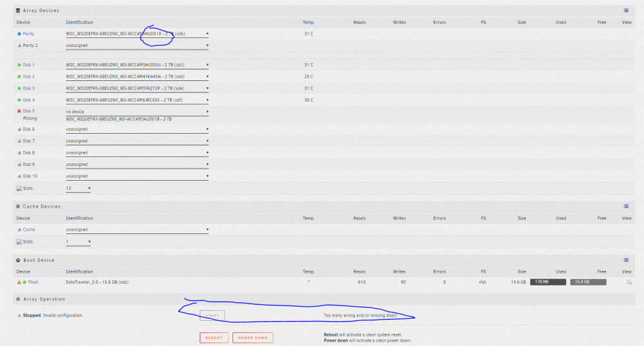Click the Cache Devices Slots icon

(19, 242)
